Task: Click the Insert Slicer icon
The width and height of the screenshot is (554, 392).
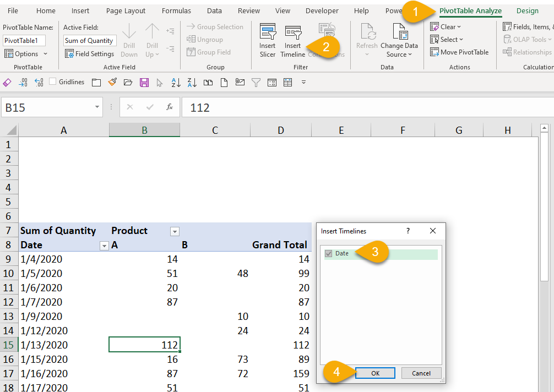Action: 268,34
